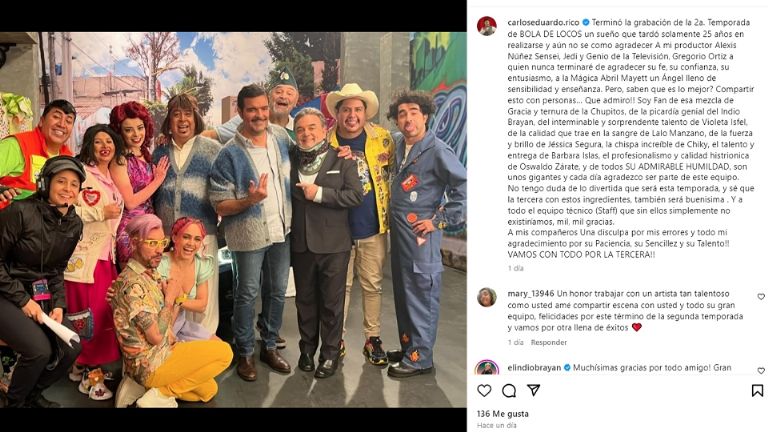Open mary_13946 username link
The image size is (768, 432).
(x=530, y=294)
